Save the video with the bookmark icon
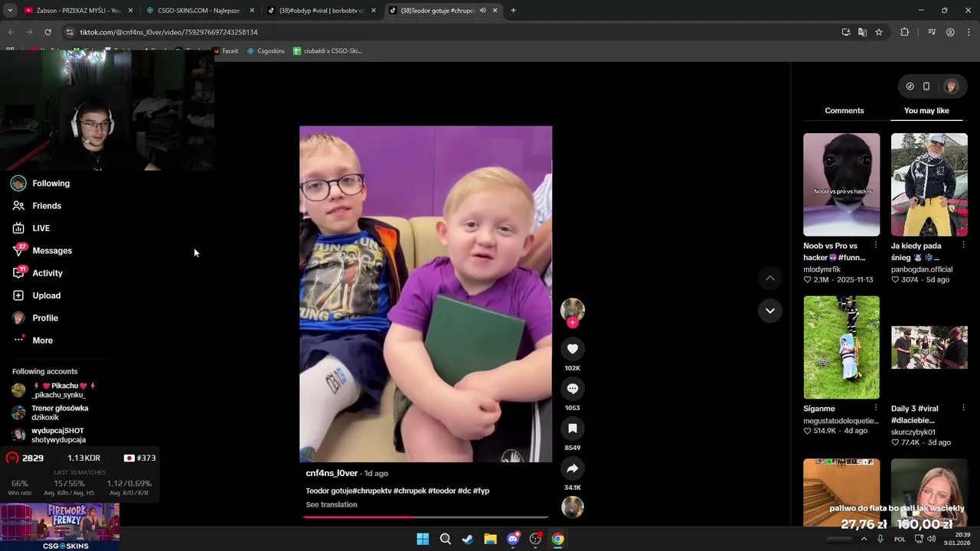Image resolution: width=980 pixels, height=551 pixels. pyautogui.click(x=572, y=429)
